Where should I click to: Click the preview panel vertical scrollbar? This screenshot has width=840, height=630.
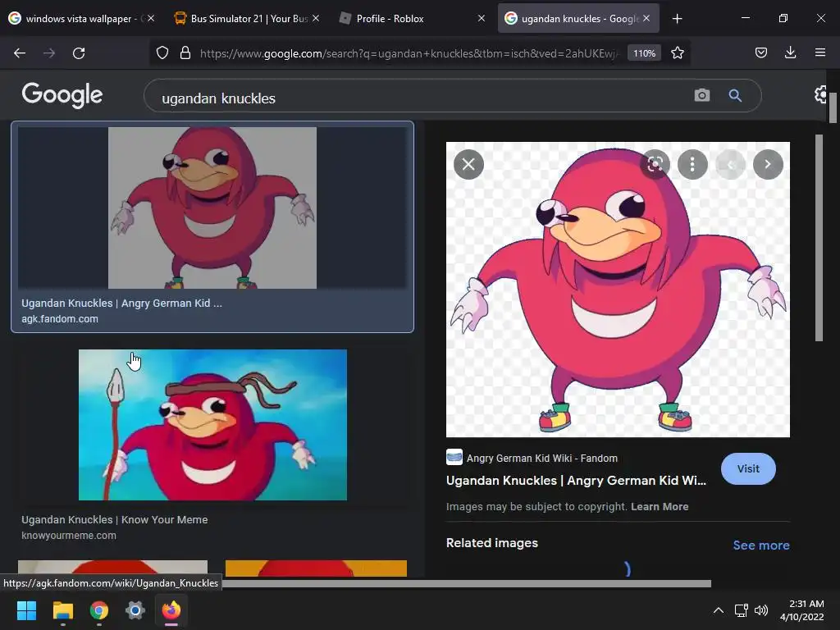click(x=819, y=238)
